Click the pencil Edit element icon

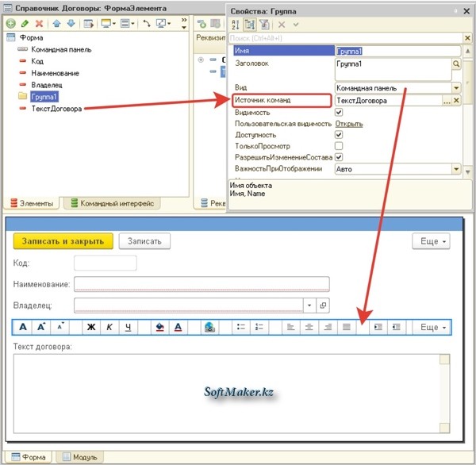25,23
